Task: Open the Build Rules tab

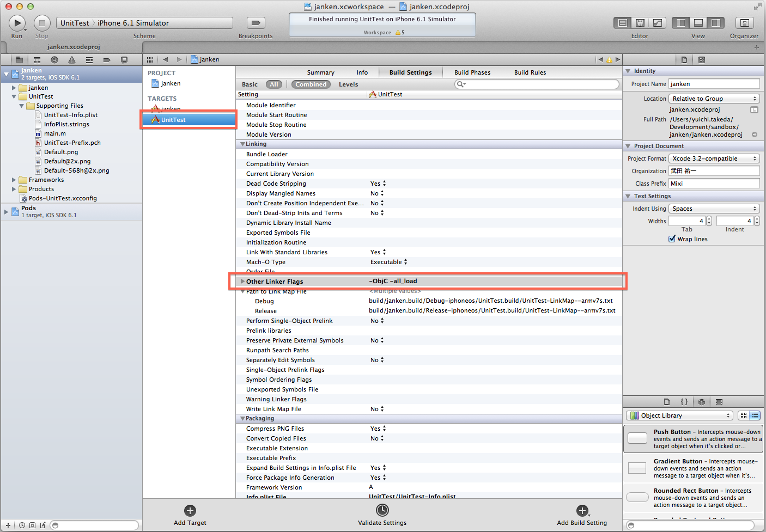Action: tap(530, 72)
